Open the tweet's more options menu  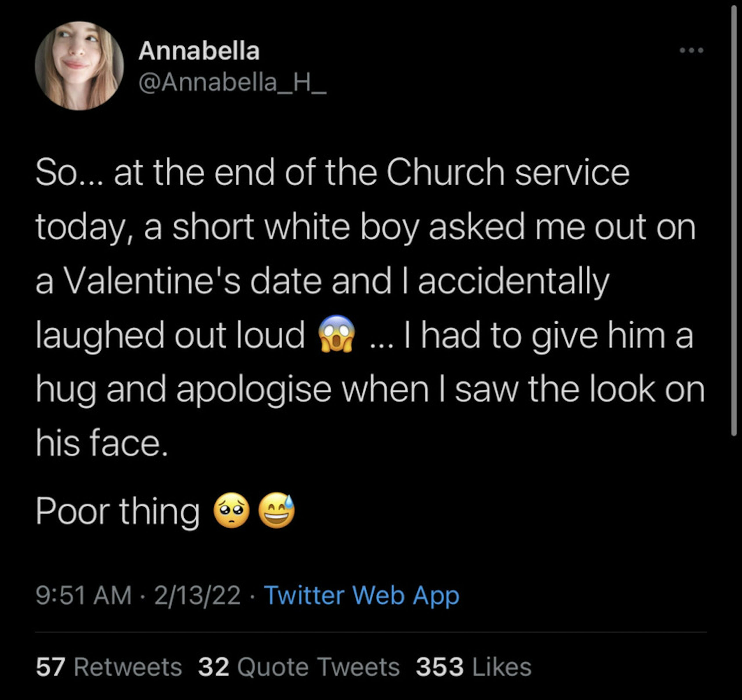point(691,50)
